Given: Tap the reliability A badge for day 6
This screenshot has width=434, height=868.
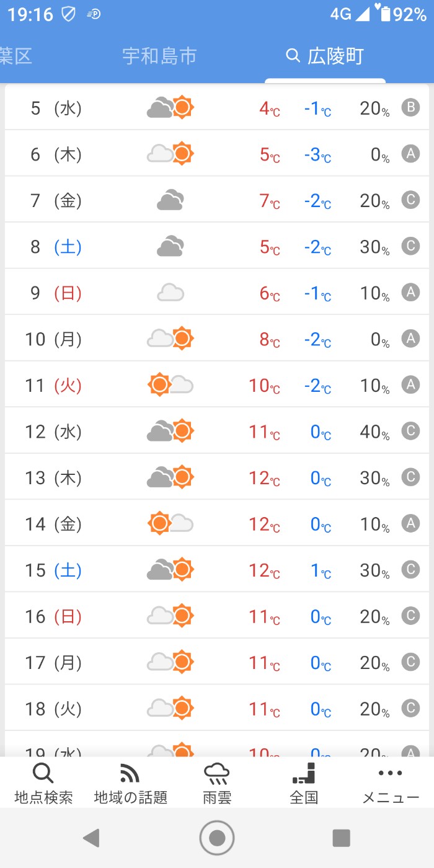Looking at the screenshot, I should [410, 154].
